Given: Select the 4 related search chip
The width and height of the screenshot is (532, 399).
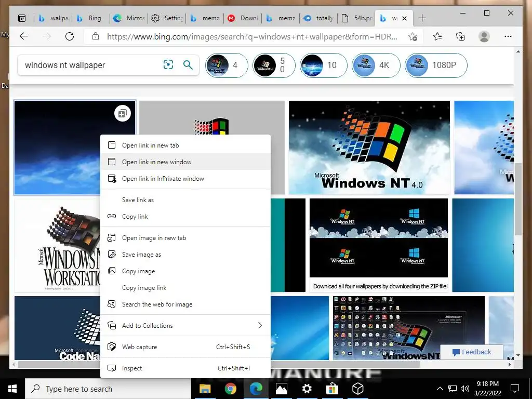Looking at the screenshot, I should click(227, 65).
